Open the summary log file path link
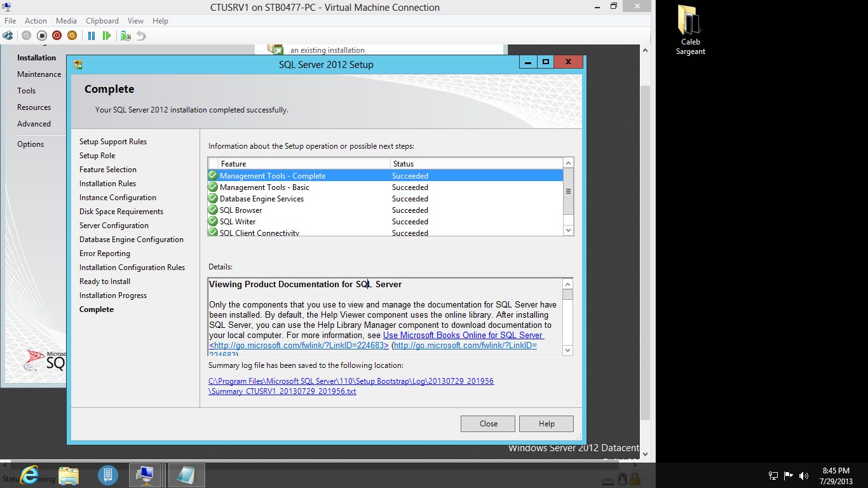The width and height of the screenshot is (868, 488). (351, 386)
